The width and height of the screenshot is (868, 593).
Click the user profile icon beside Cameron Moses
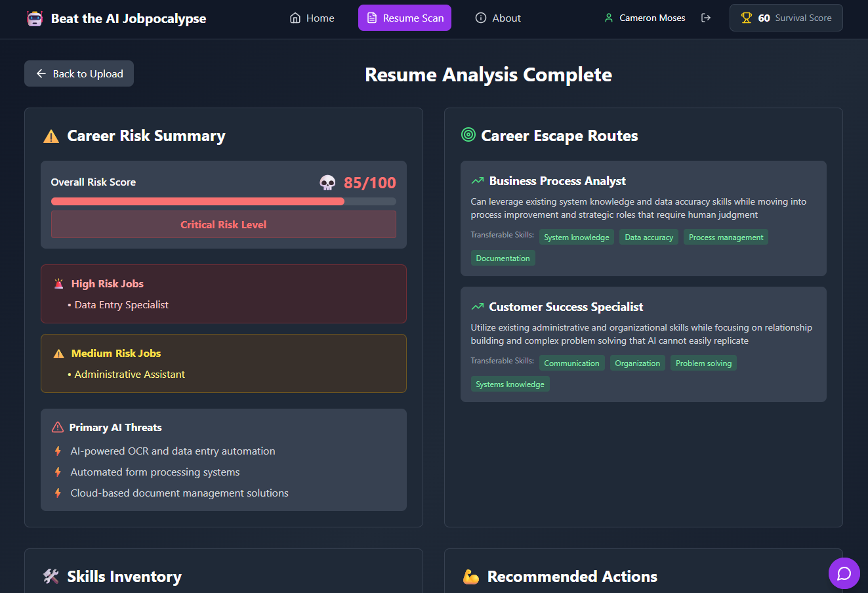pos(609,18)
